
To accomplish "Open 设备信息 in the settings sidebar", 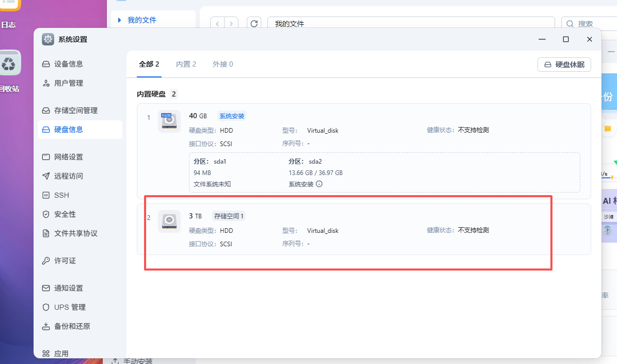I will click(80, 64).
